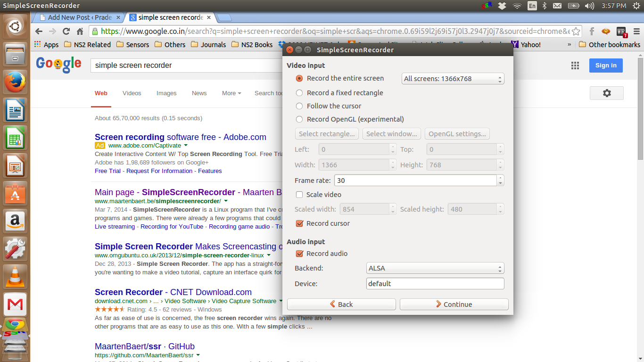Click the Back button in SimpleScreenRecorder

(341, 304)
